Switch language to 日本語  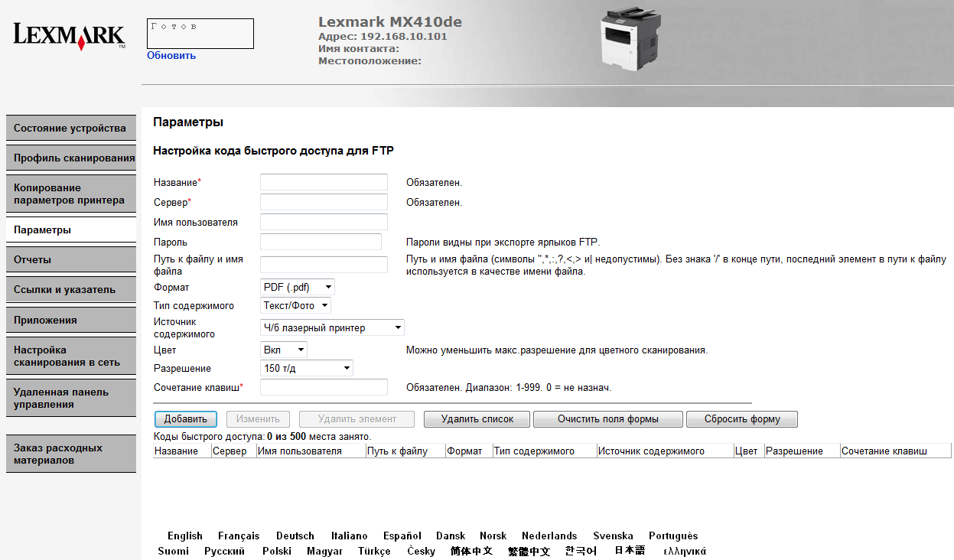[630, 551]
